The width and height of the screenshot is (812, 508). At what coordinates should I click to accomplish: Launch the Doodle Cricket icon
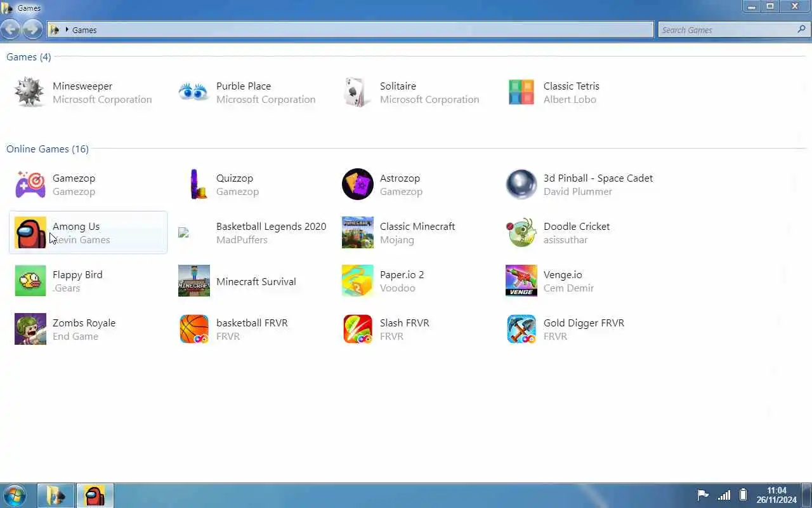[x=521, y=232]
